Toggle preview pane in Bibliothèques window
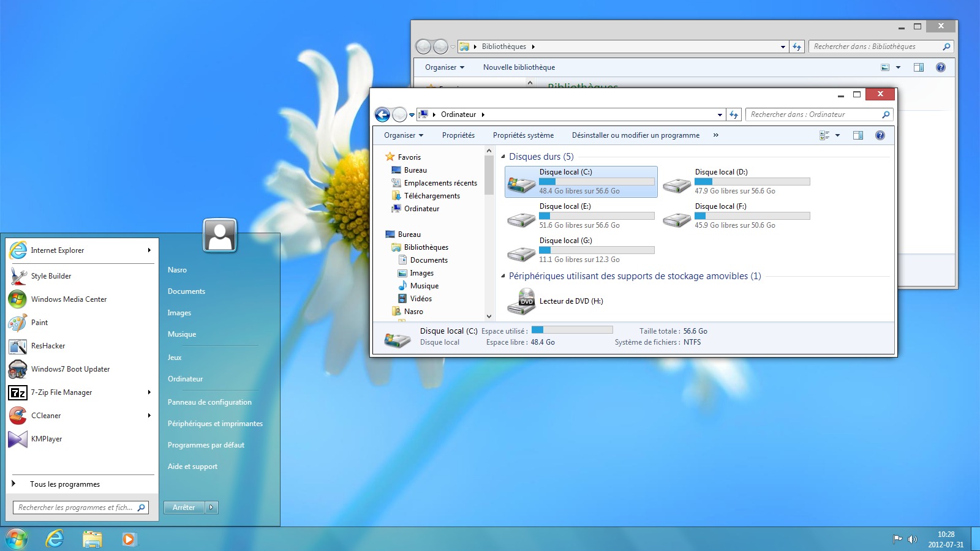This screenshot has height=551, width=980. [x=919, y=67]
